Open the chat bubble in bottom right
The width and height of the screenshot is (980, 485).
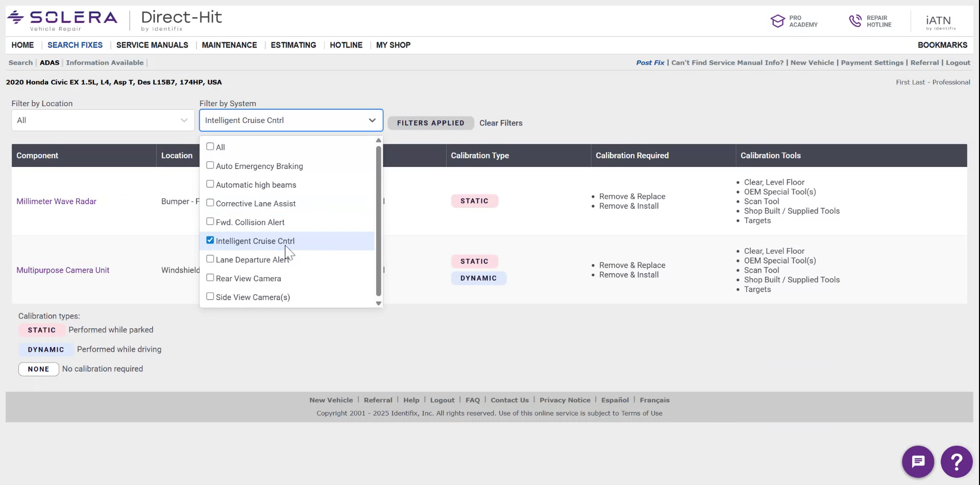pos(918,461)
